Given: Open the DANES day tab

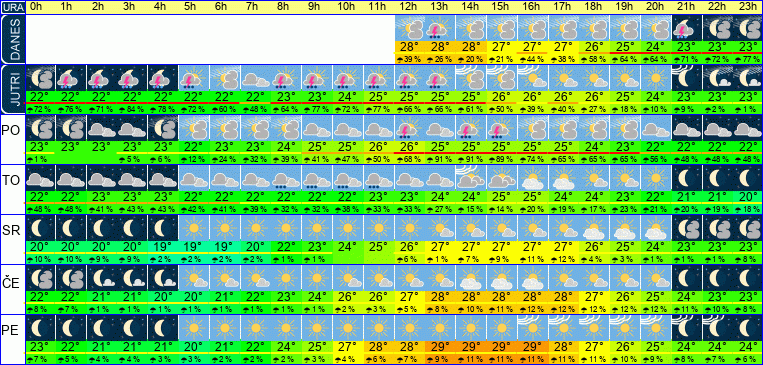Looking at the screenshot, I should (12, 39).
